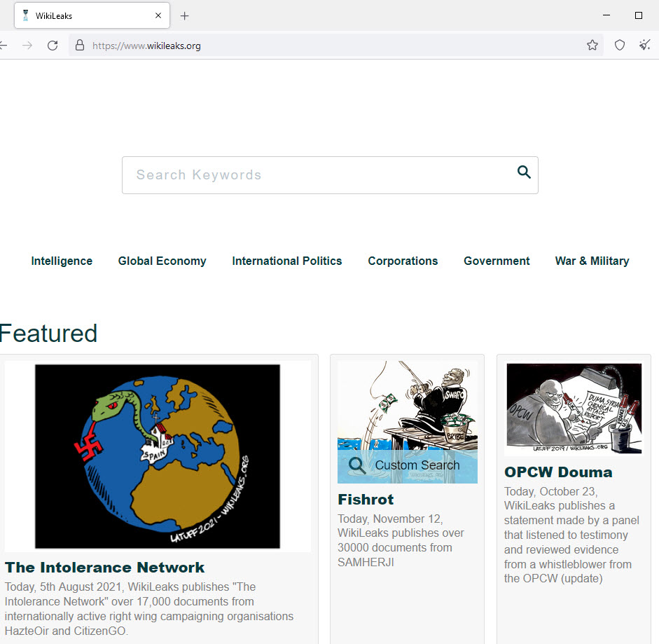Open a new tab with plus button

click(184, 16)
